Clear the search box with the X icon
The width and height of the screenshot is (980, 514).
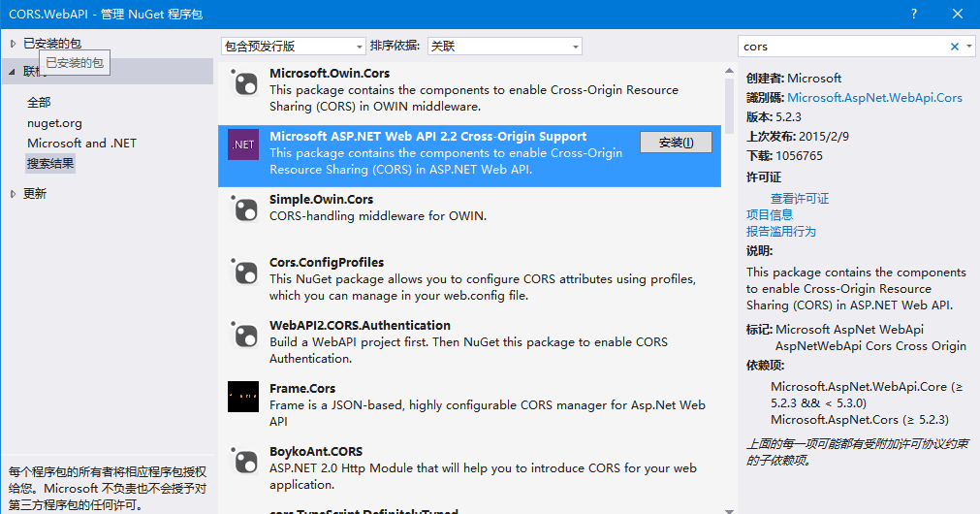[955, 47]
